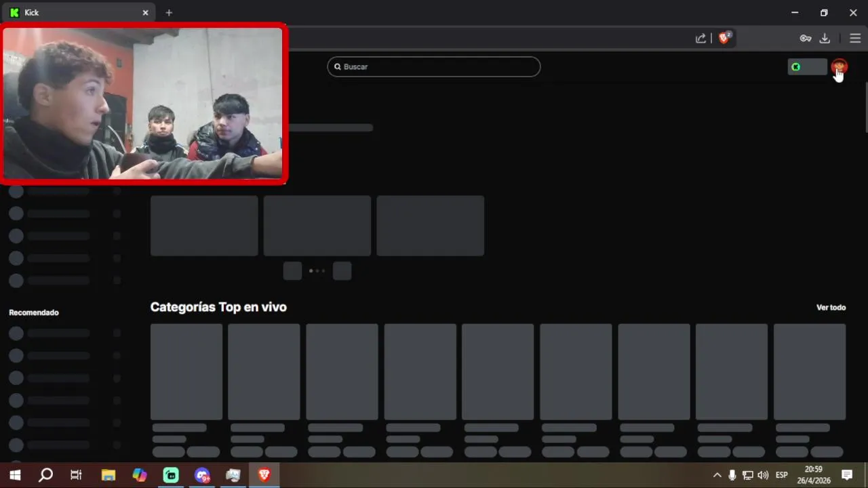The height and width of the screenshot is (488, 868).
Task: Click the Categorías Top en vivo heading
Action: coord(218,307)
